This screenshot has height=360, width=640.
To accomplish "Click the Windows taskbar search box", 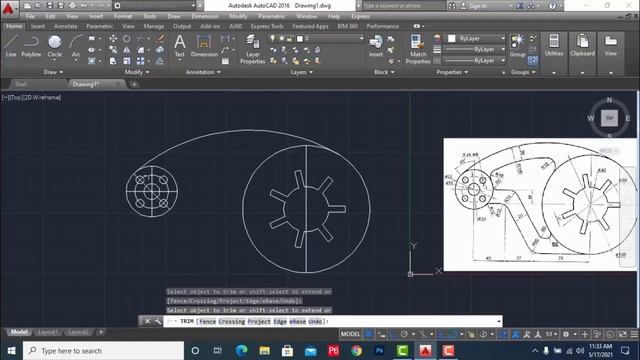I will [x=104, y=351].
